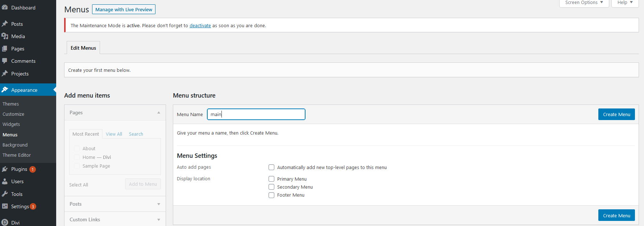Click the Settings sliders icon
The height and width of the screenshot is (226, 644).
5,206
